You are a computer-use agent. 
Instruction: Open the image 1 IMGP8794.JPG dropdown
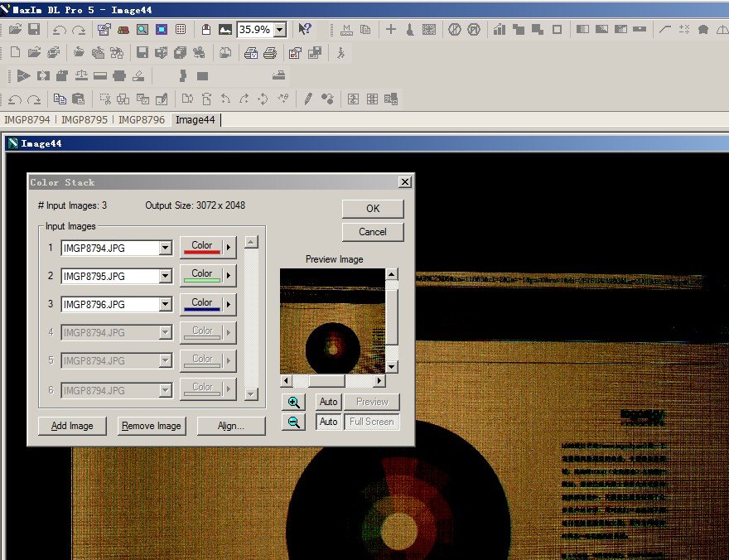click(165, 249)
